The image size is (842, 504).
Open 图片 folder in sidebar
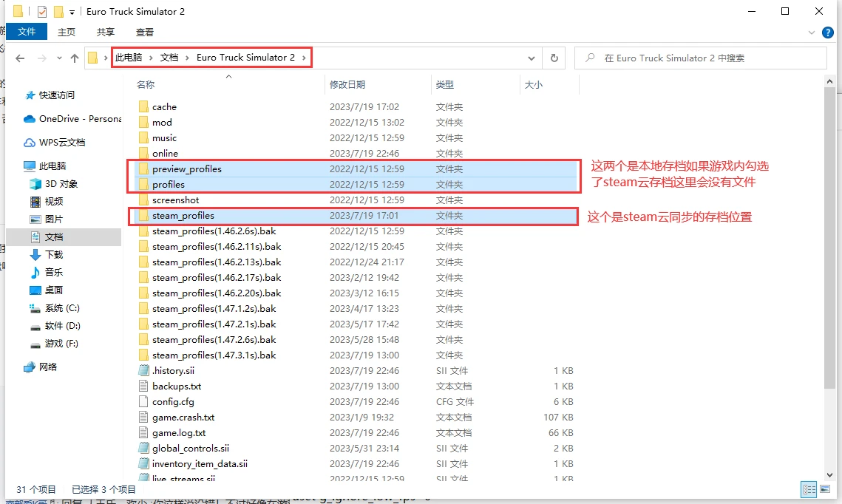(x=46, y=219)
